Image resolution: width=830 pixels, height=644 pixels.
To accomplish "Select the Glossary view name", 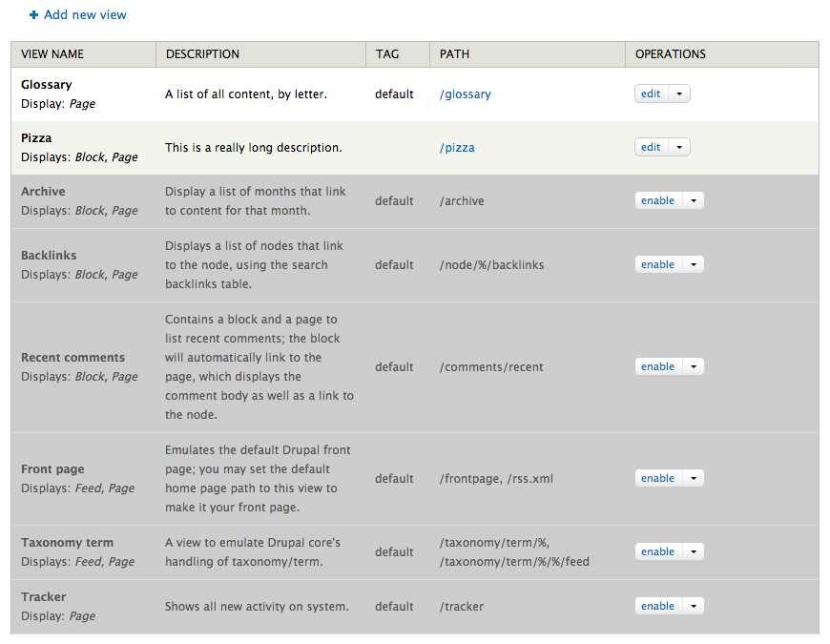I will click(47, 85).
